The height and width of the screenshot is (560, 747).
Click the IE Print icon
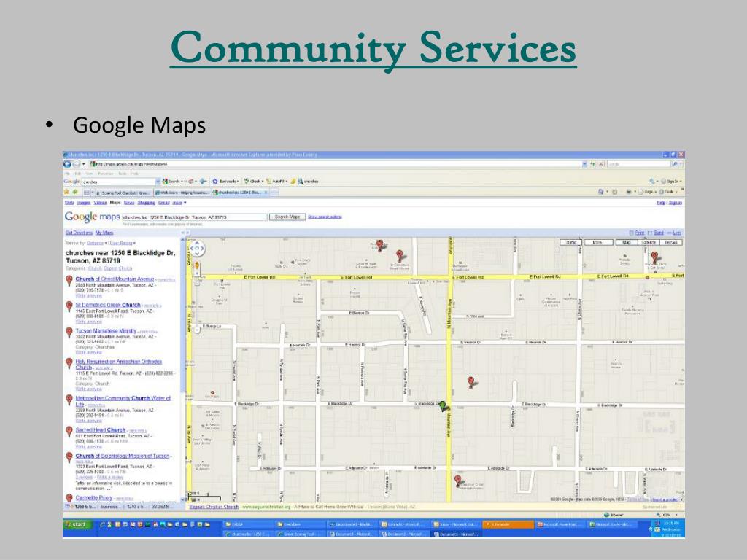click(629, 192)
